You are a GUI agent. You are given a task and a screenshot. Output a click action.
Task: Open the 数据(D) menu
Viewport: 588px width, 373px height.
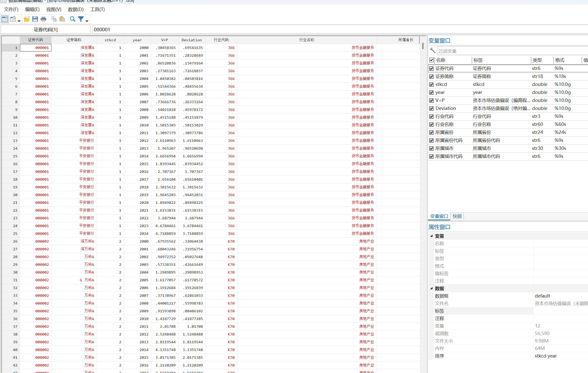[76, 9]
